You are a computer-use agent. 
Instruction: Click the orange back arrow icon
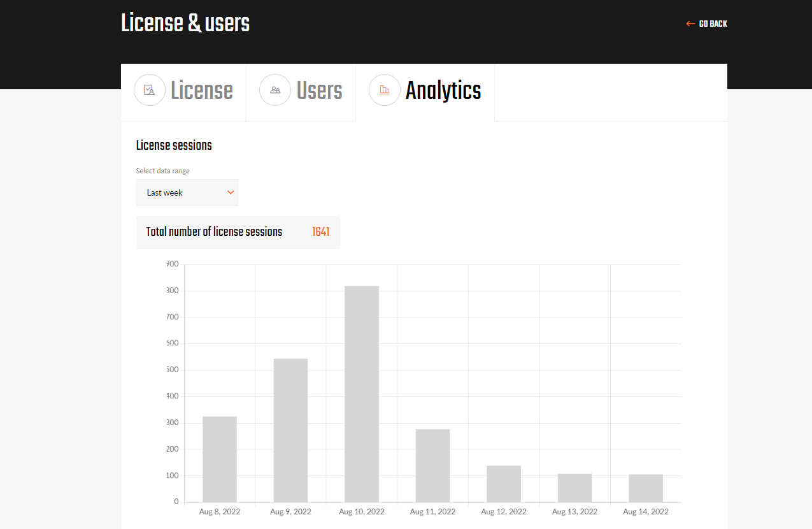point(690,23)
